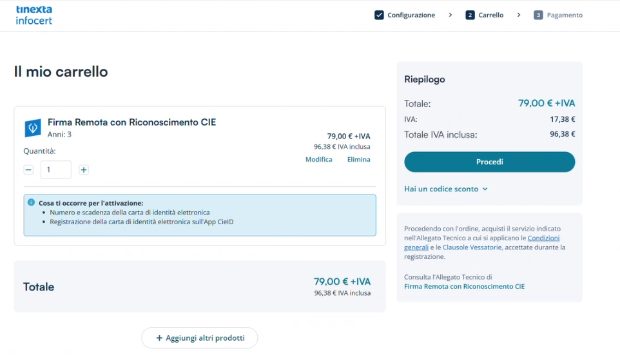Click Aggiungi altri prodotti button
Viewport: 620px width, 364px height.
200,338
